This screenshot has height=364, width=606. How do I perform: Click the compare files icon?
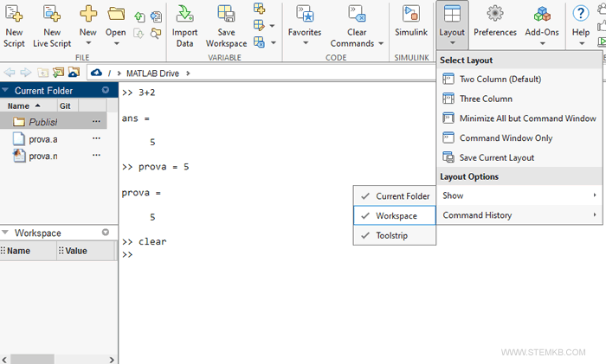coord(156,16)
